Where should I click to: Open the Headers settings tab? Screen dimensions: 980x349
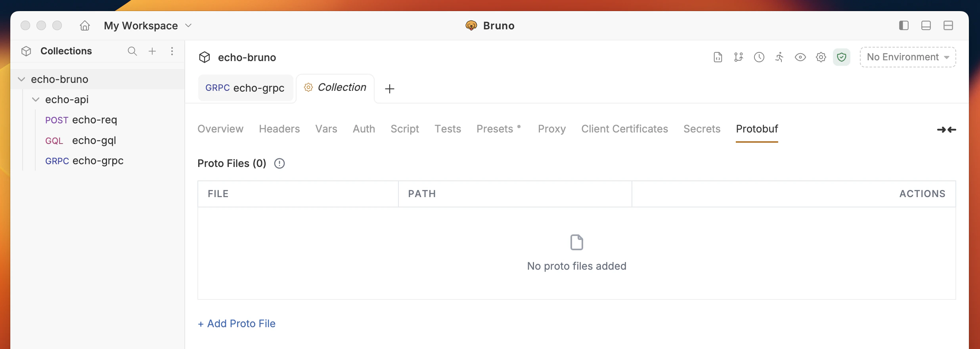coord(279,129)
